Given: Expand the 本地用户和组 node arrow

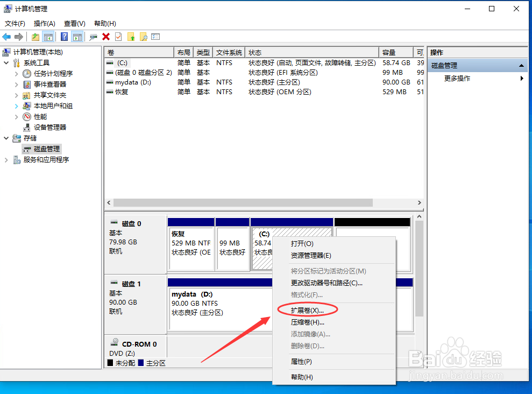Looking at the screenshot, I should point(16,106).
